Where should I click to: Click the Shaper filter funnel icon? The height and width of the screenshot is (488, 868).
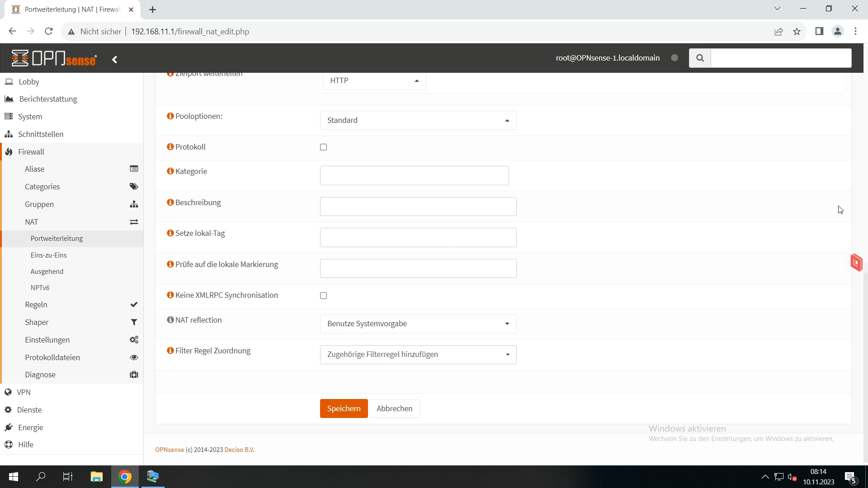[134, 322]
